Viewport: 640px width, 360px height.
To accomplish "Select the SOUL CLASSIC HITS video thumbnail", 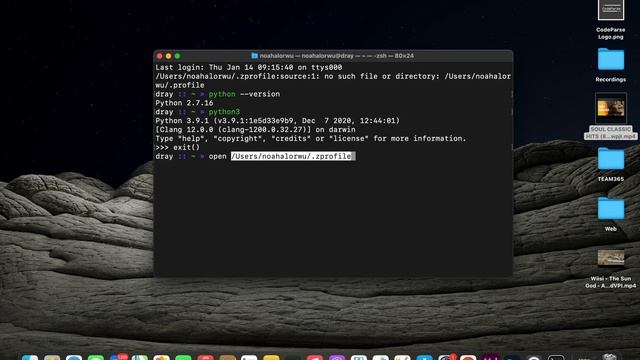I will [x=611, y=108].
